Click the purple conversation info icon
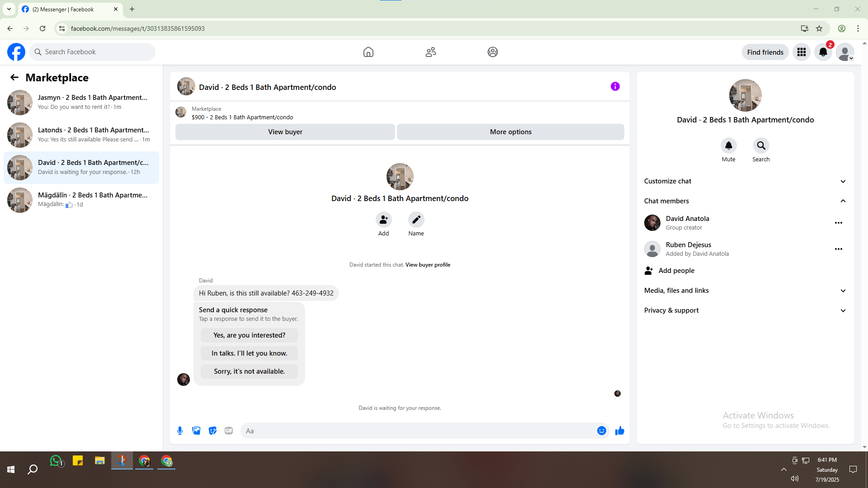This screenshot has width=868, height=488. [x=615, y=86]
